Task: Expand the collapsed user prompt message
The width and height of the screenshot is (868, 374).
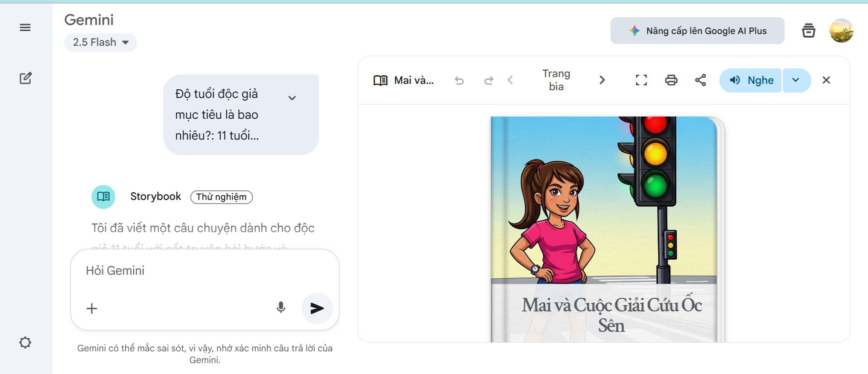Action: 292,98
